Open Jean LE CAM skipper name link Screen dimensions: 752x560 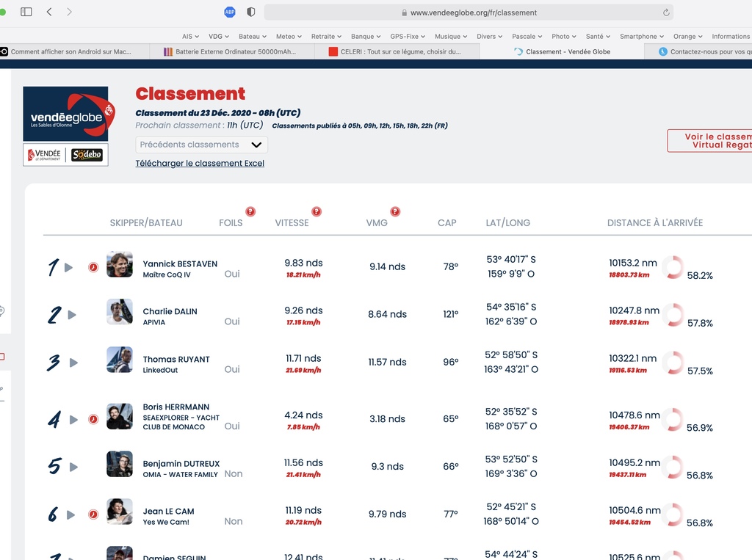tap(168, 511)
